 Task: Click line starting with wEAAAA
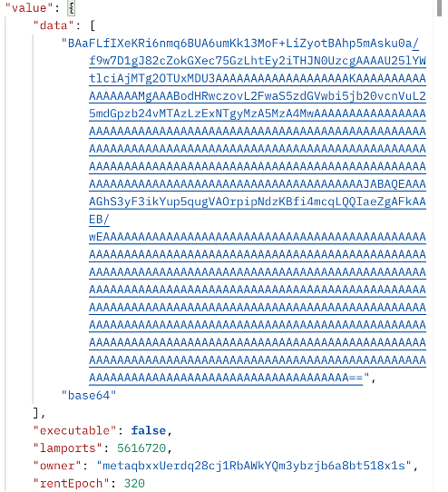(x=258, y=237)
